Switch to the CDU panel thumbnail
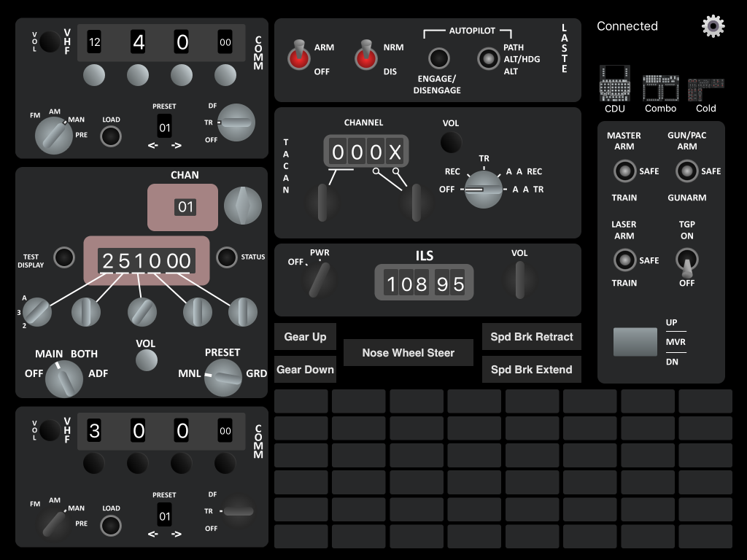Screen dimensions: 747x560 pyautogui.click(x=614, y=83)
